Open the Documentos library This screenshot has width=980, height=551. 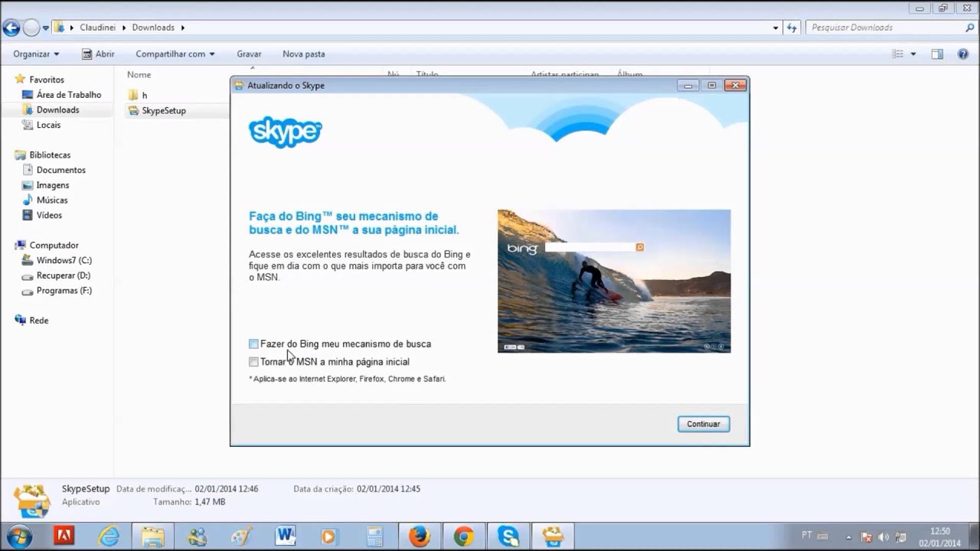pyautogui.click(x=60, y=170)
